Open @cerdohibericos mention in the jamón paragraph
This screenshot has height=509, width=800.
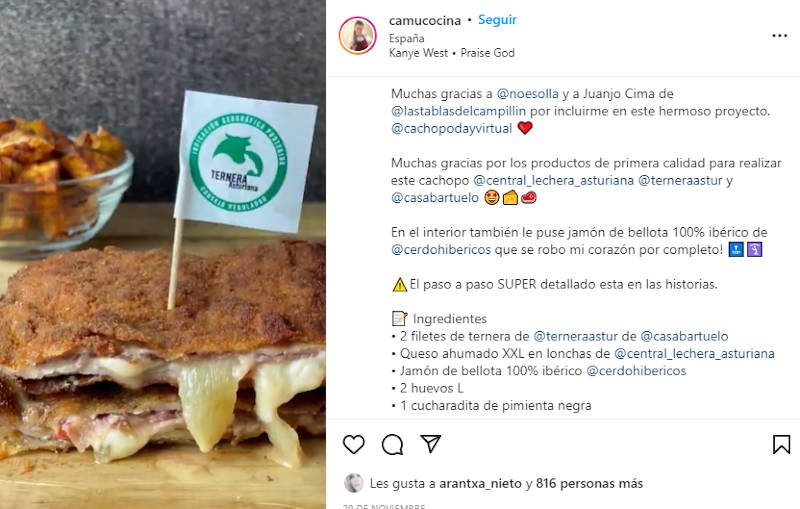coord(441,250)
